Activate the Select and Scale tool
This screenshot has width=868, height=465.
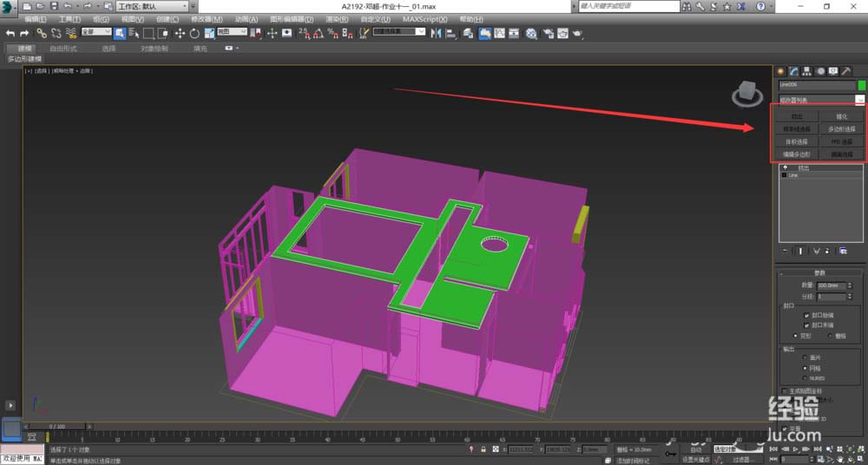point(209,33)
